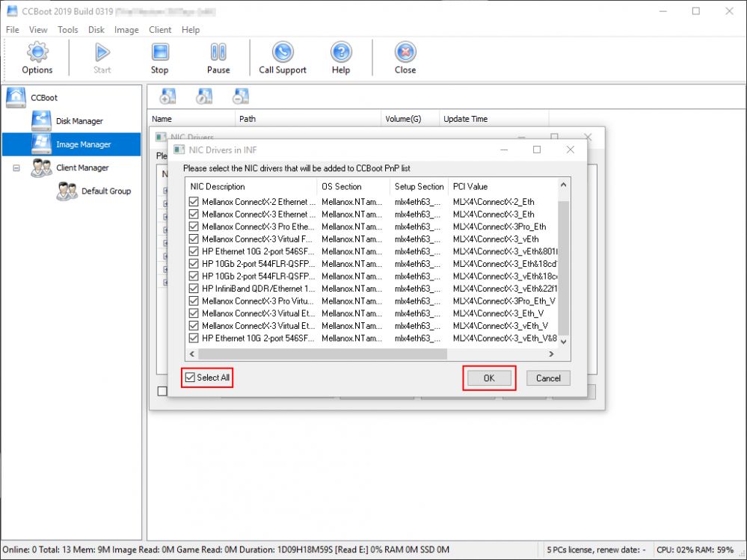Click the Update Time column header
The height and width of the screenshot is (560, 747).
point(494,119)
